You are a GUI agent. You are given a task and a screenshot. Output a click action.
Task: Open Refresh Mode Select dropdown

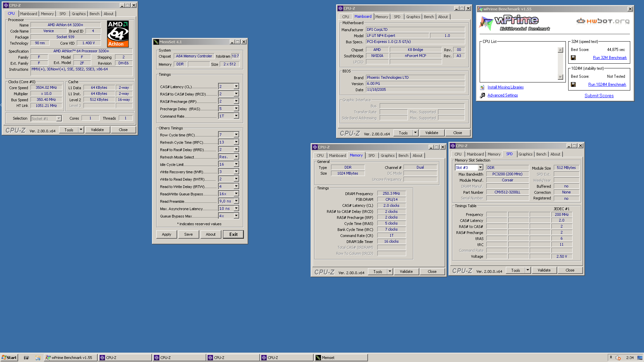(236, 157)
